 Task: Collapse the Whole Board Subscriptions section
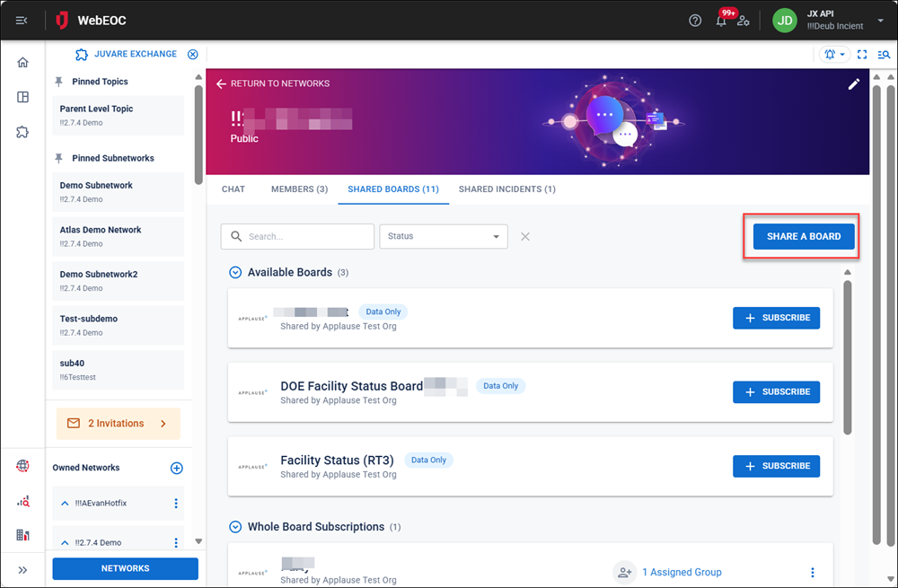tap(235, 527)
